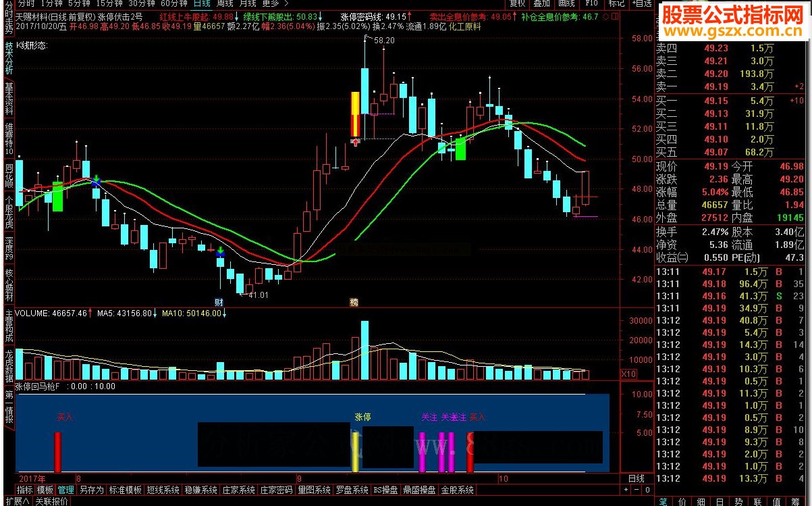
Task: Click the 财 marker icon below the candles
Action: [219, 301]
